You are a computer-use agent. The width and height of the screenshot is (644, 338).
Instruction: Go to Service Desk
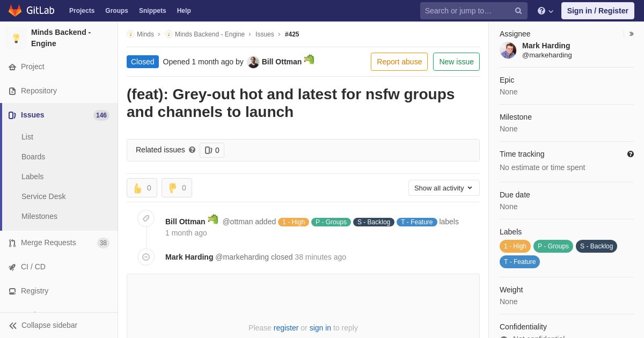click(x=43, y=196)
